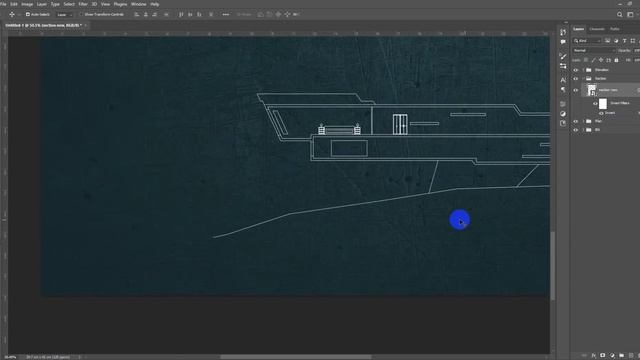640x360 pixels.
Task: Click create new layer icon
Action: pyautogui.click(x=631, y=356)
